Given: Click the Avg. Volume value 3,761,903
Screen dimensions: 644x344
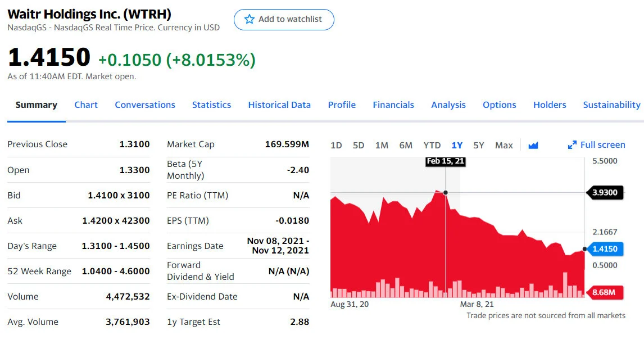Looking at the screenshot, I should pyautogui.click(x=128, y=322).
